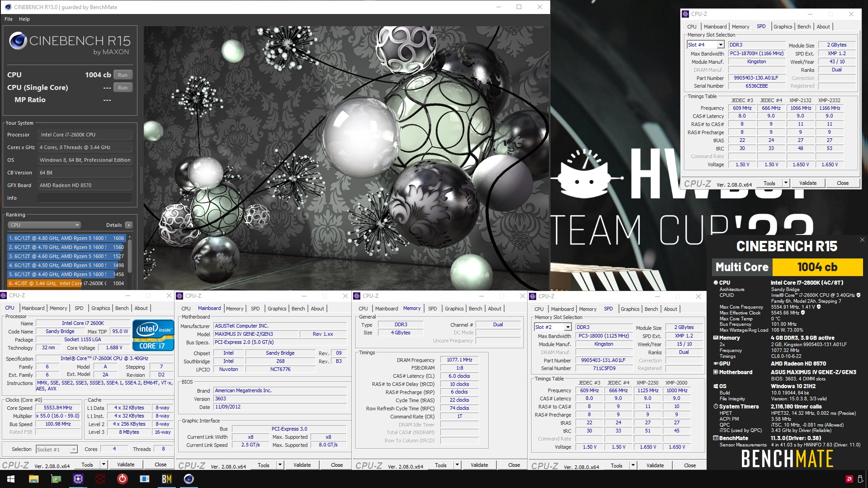Click the rendered spheres image in Cinebench
The image size is (868, 488).
coord(345,158)
